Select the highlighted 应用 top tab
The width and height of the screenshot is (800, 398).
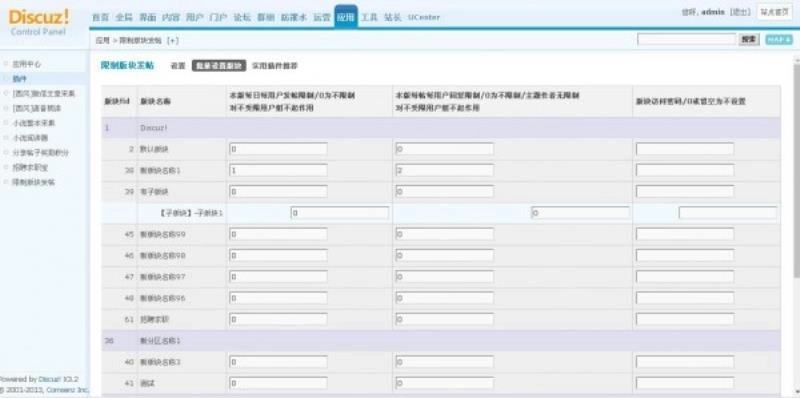[x=345, y=17]
